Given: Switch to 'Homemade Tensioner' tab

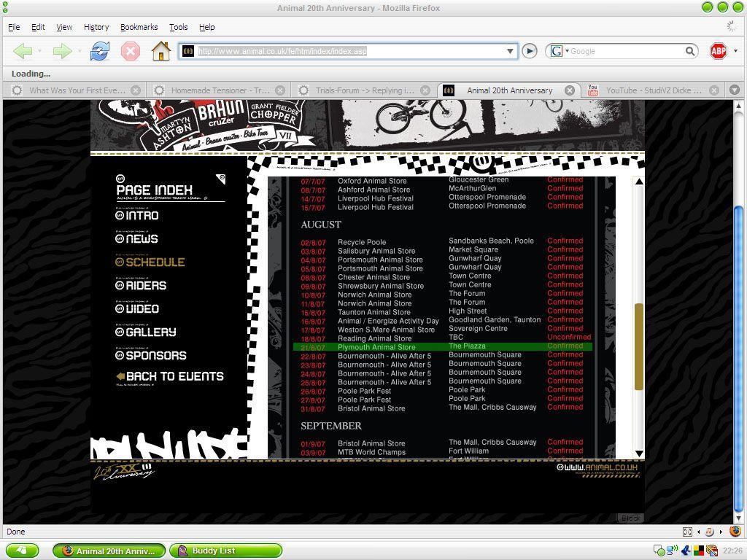Looking at the screenshot, I should tap(217, 90).
